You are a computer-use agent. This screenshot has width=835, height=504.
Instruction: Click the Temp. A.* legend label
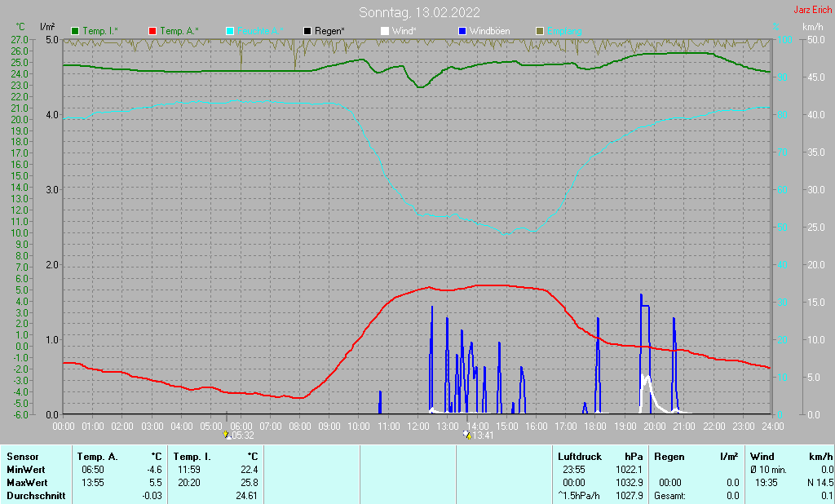[x=179, y=31]
